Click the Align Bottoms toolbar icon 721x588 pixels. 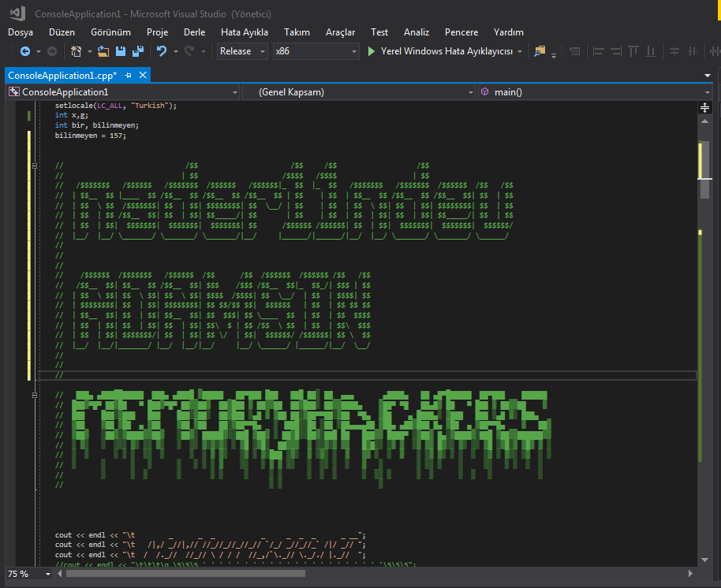(x=651, y=51)
